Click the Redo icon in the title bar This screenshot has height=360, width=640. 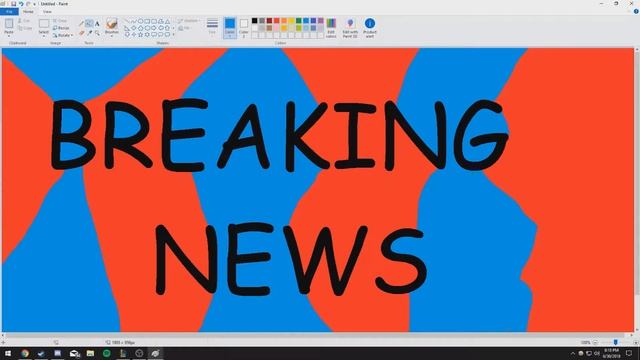pyautogui.click(x=28, y=4)
